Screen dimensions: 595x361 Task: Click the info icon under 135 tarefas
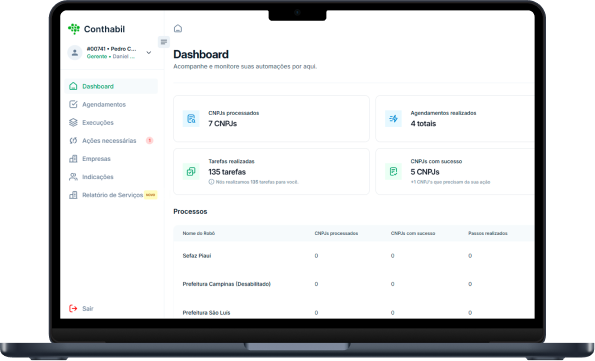[x=211, y=182]
